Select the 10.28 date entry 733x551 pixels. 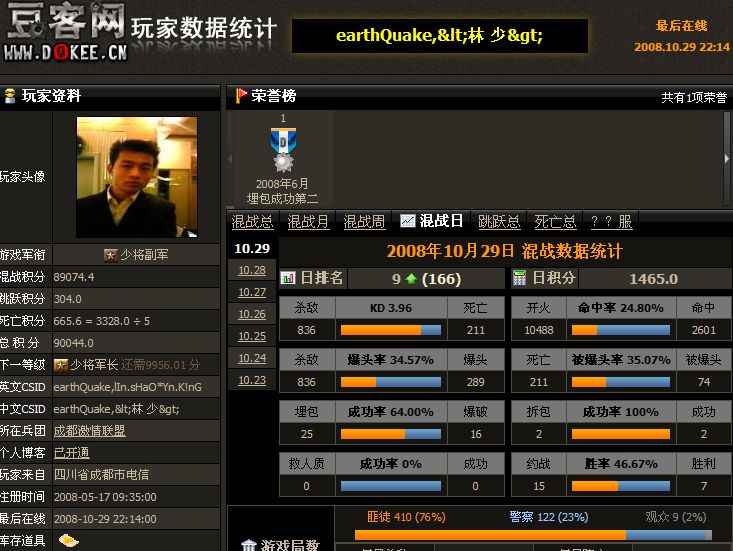point(252,270)
